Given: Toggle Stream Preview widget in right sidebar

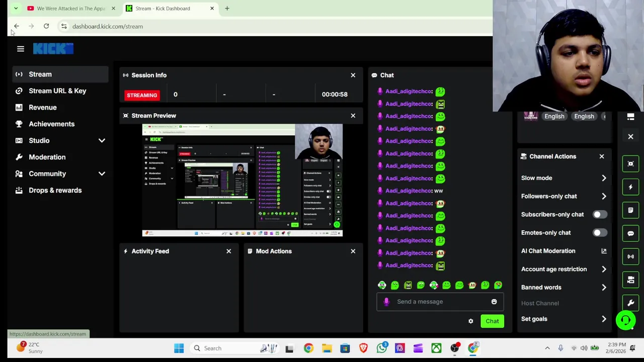Looking at the screenshot, I should [x=630, y=164].
